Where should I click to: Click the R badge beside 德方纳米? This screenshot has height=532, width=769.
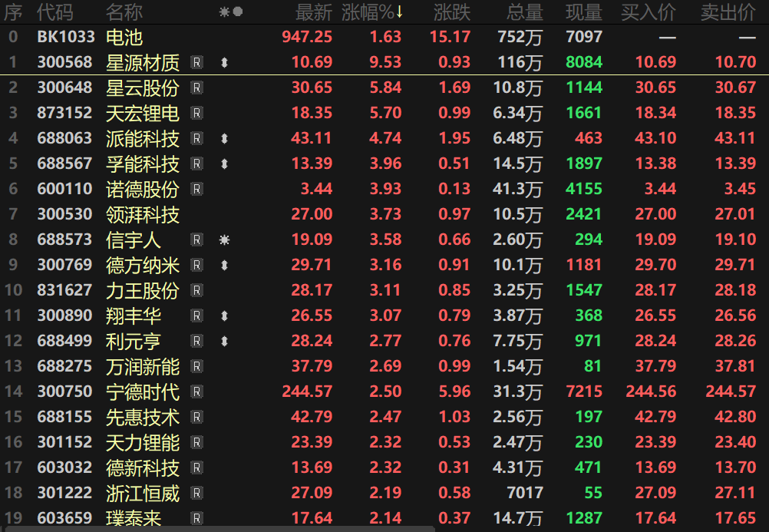196,265
